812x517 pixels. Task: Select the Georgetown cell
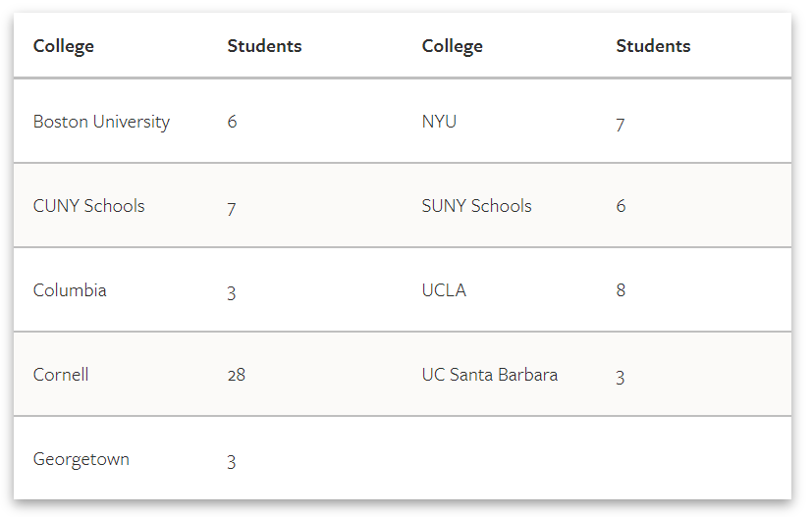point(81,459)
